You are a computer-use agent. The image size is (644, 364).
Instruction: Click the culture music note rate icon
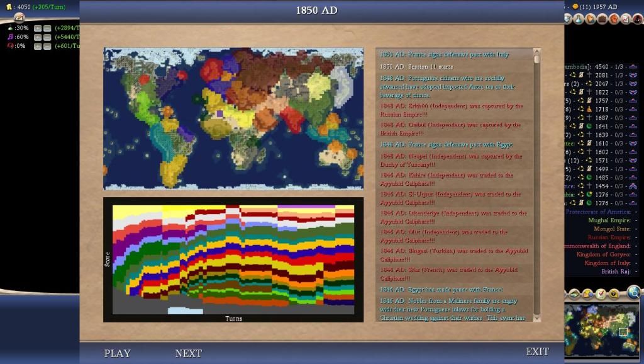10,37
